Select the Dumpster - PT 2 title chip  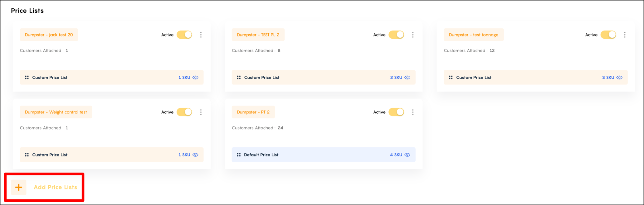coord(253,112)
